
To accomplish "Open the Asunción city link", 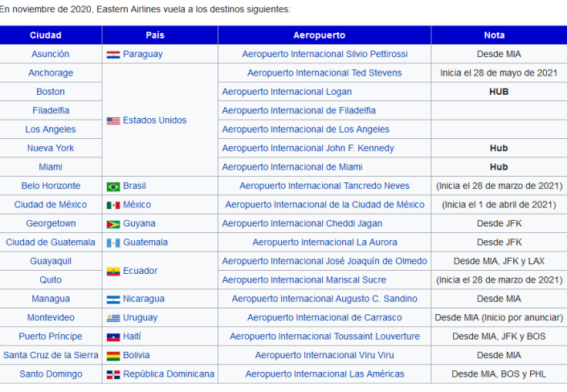I will pos(51,54).
